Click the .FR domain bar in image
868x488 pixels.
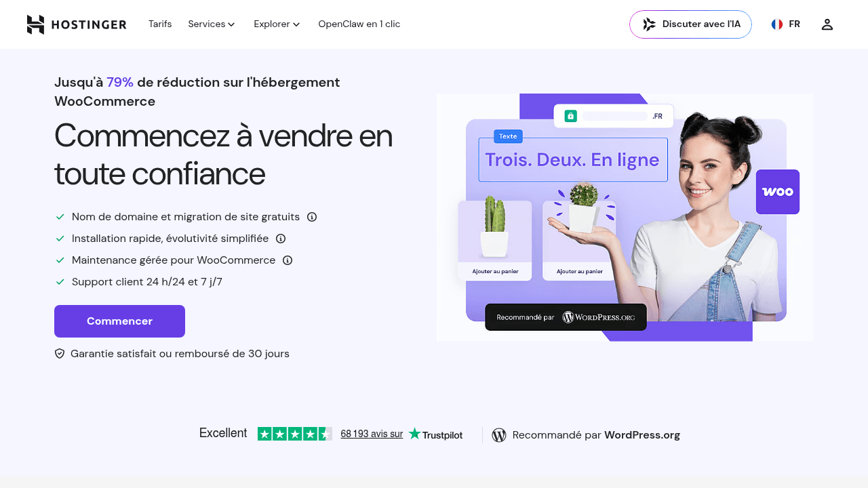[x=614, y=116]
